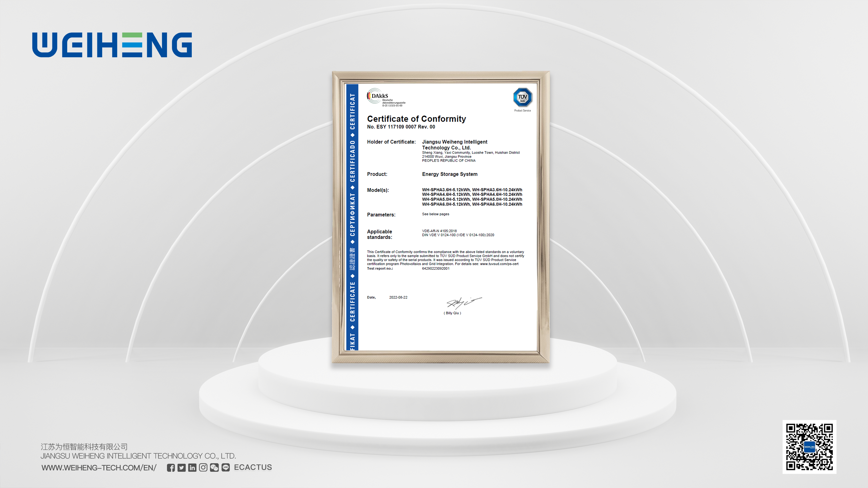The height and width of the screenshot is (488, 868).
Task: Click the Twitter bird icon
Action: tap(182, 467)
